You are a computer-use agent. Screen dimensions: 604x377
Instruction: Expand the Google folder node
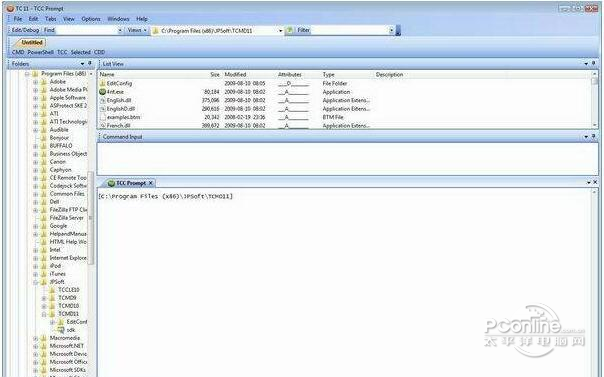[x=35, y=226]
